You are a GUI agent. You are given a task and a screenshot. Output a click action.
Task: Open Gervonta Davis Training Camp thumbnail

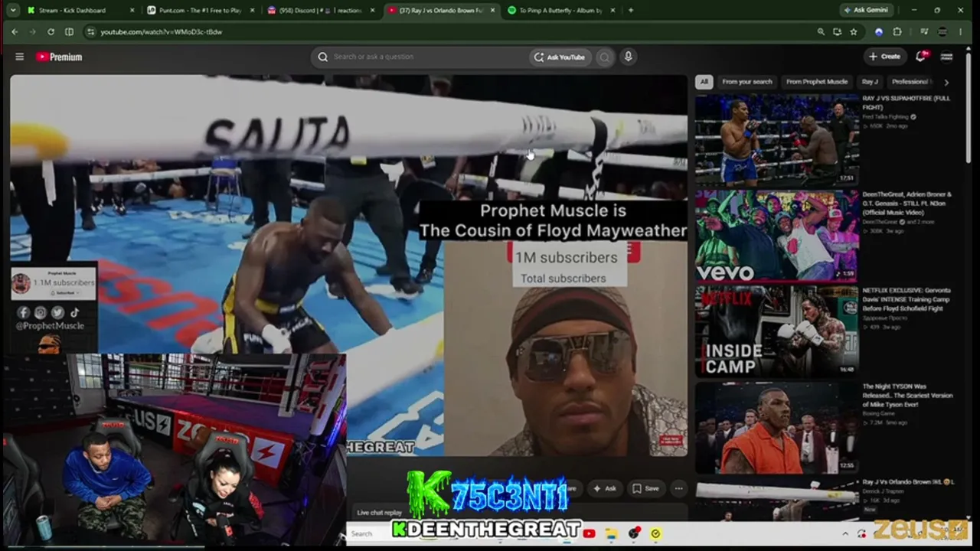coord(776,331)
